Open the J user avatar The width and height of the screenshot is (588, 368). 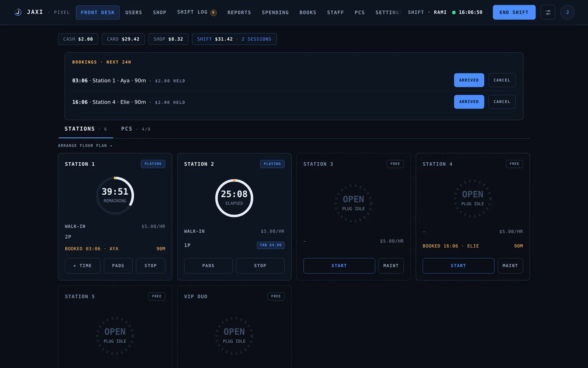[567, 13]
